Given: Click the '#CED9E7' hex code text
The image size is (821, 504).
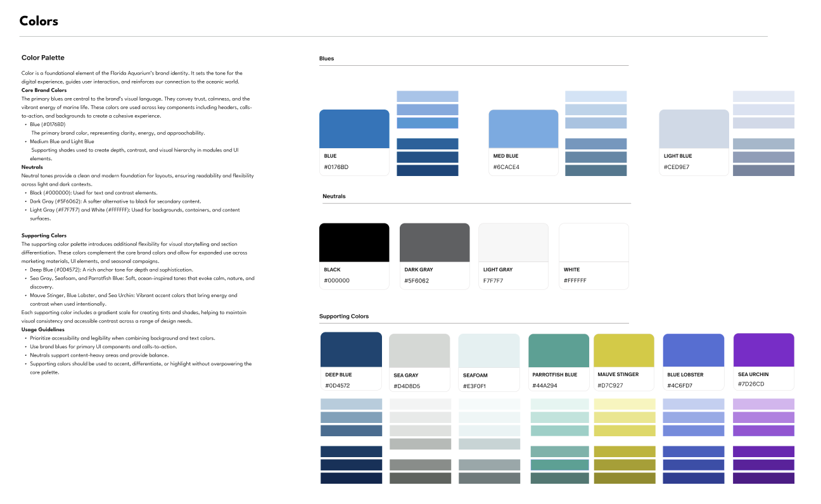Looking at the screenshot, I should pyautogui.click(x=677, y=167).
